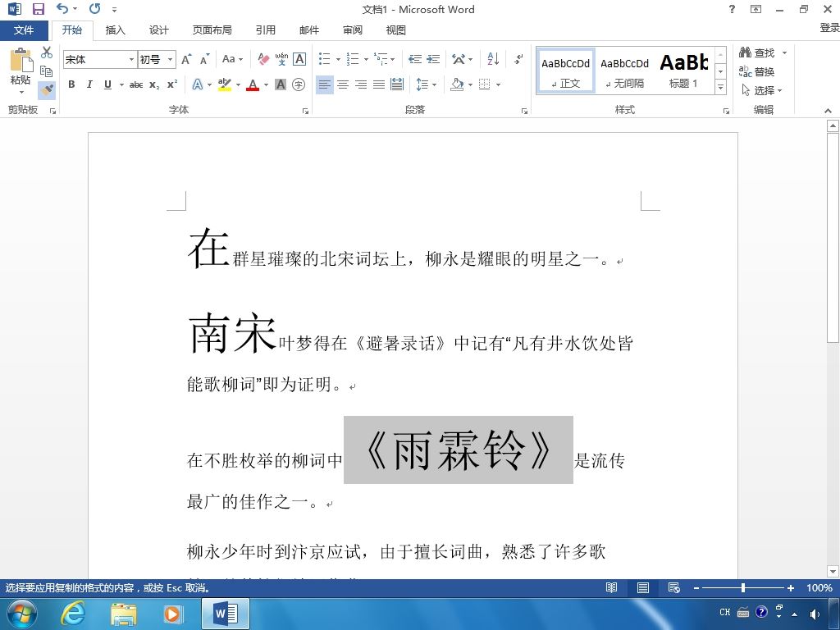Switch to Web Layout view

click(674, 587)
